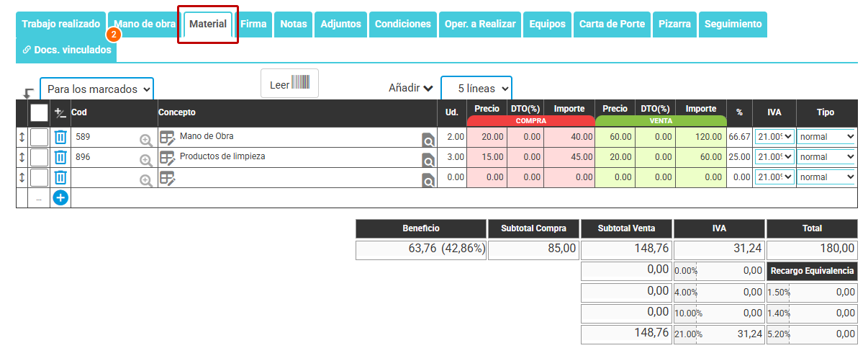This screenshot has height=361, width=868.
Task: Switch to the Equipos tab
Action: tap(548, 24)
